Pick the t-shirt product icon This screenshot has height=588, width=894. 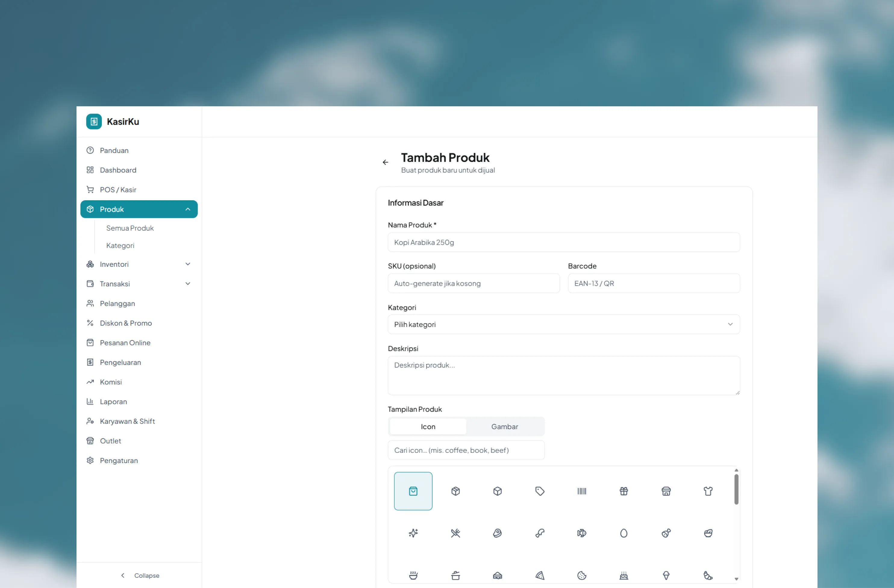[708, 491]
